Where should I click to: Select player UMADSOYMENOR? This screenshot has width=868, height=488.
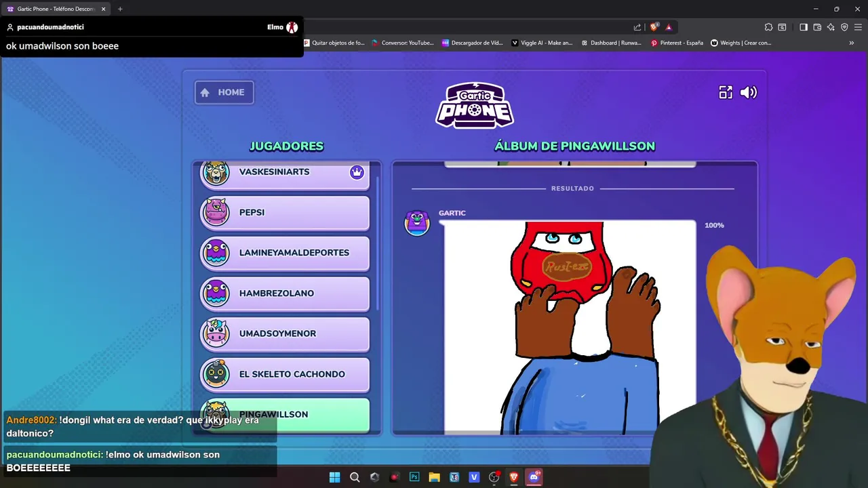pyautogui.click(x=285, y=333)
